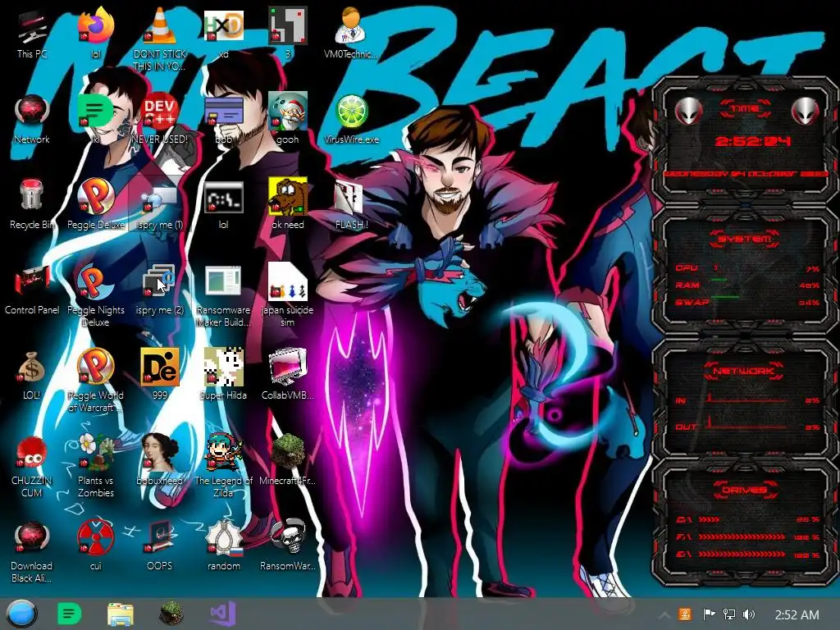Select the command prompt icon labeled lol
This screenshot has width=840, height=630.
pos(223,197)
